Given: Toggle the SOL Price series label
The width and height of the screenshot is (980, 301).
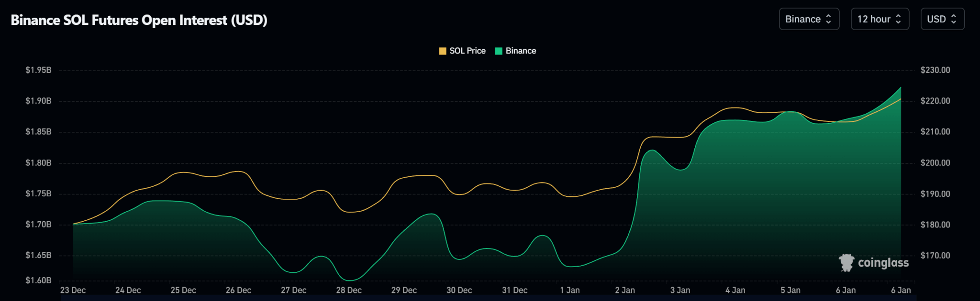Looking at the screenshot, I should pos(467,51).
